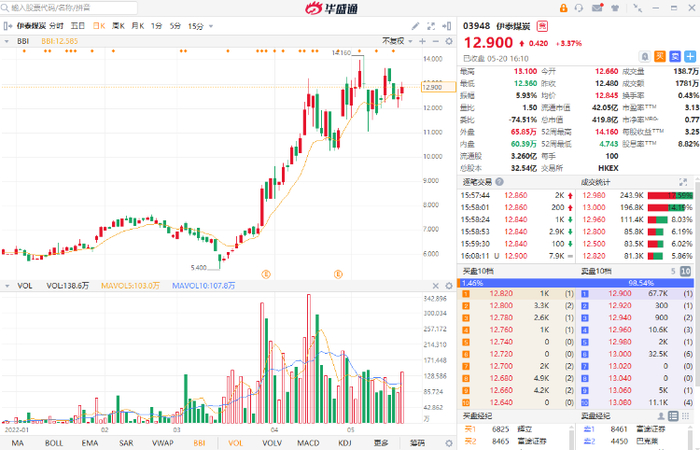Add stock to watchlist plus icon
Viewport: 700px width, 450px height.
click(690, 56)
